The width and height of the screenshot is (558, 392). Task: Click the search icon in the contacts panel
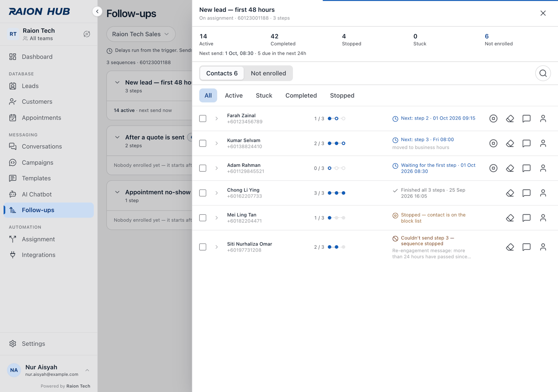[x=543, y=73]
